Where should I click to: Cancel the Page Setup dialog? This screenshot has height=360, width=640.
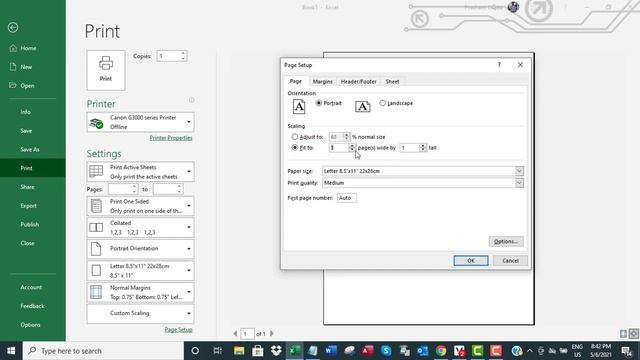tap(510, 260)
